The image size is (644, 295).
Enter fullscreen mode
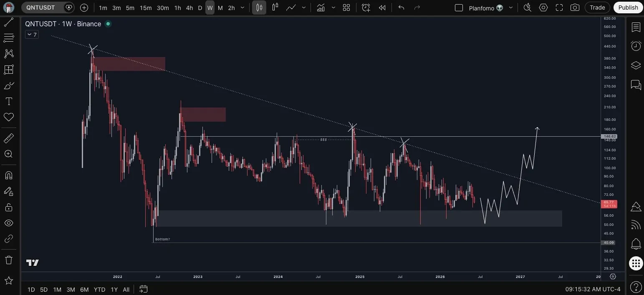(x=559, y=7)
